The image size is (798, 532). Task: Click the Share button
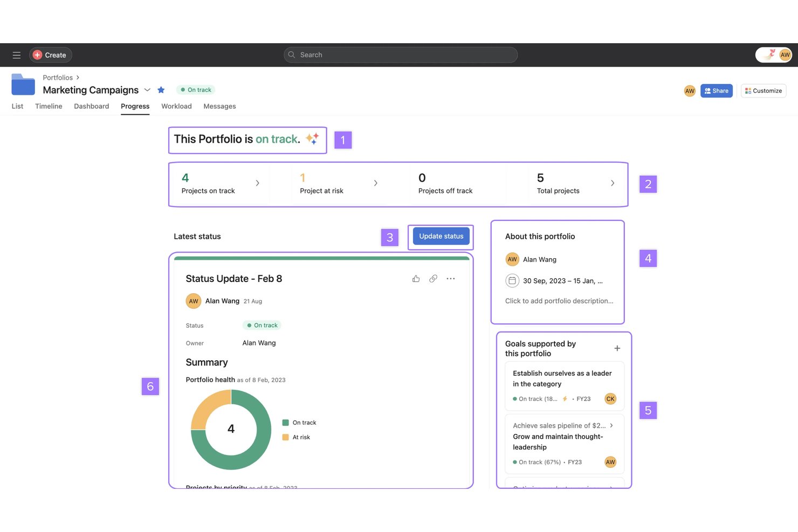pyautogui.click(x=717, y=91)
